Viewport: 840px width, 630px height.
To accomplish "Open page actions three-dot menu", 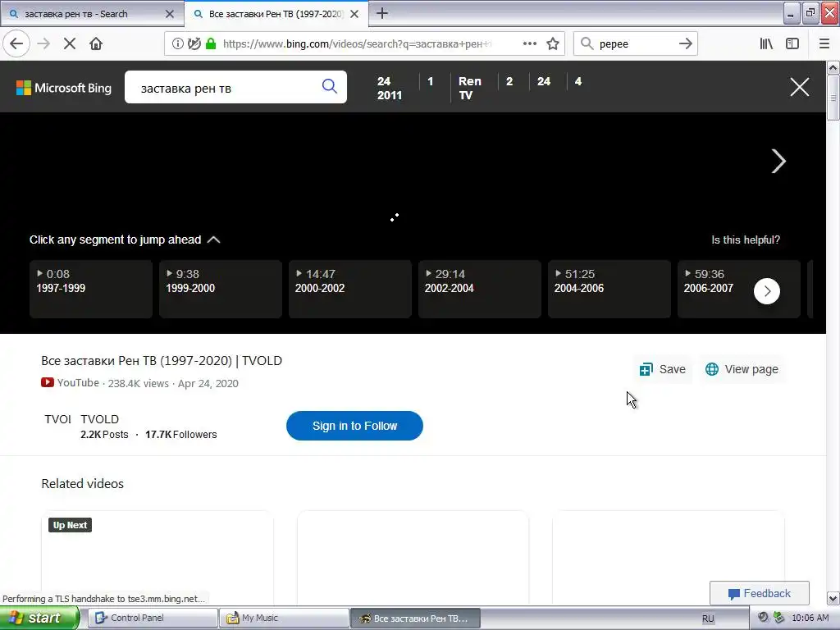I will click(x=530, y=43).
